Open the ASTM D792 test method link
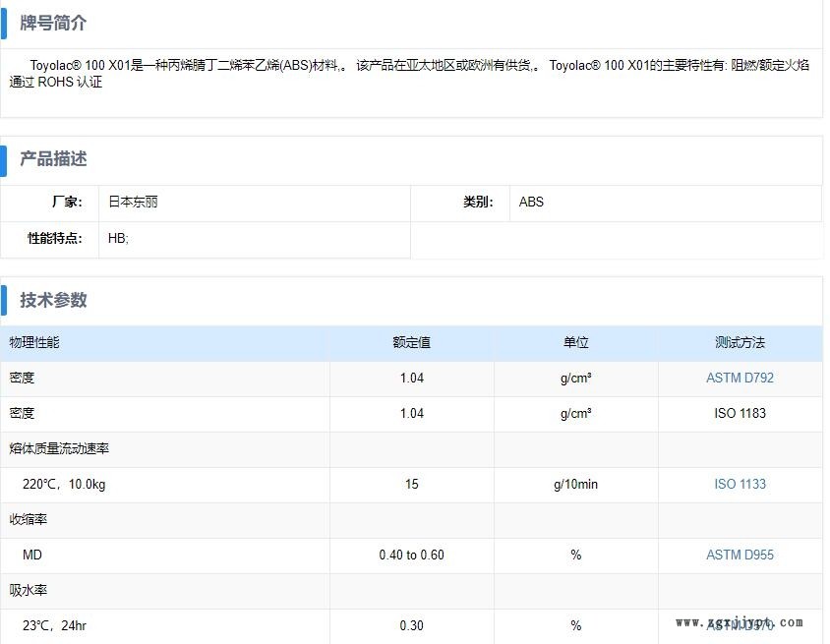Image resolution: width=830 pixels, height=644 pixels. pyautogui.click(x=740, y=378)
